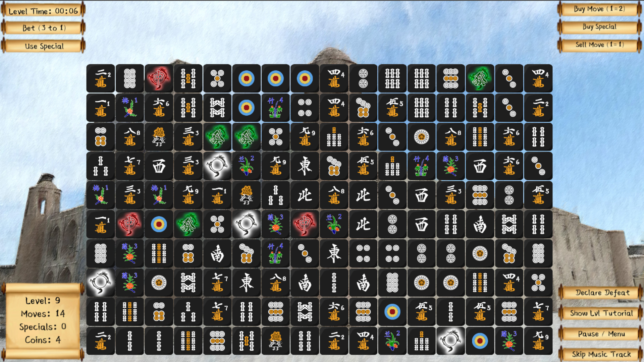Click the Buy Move (1=2) button

pyautogui.click(x=602, y=9)
